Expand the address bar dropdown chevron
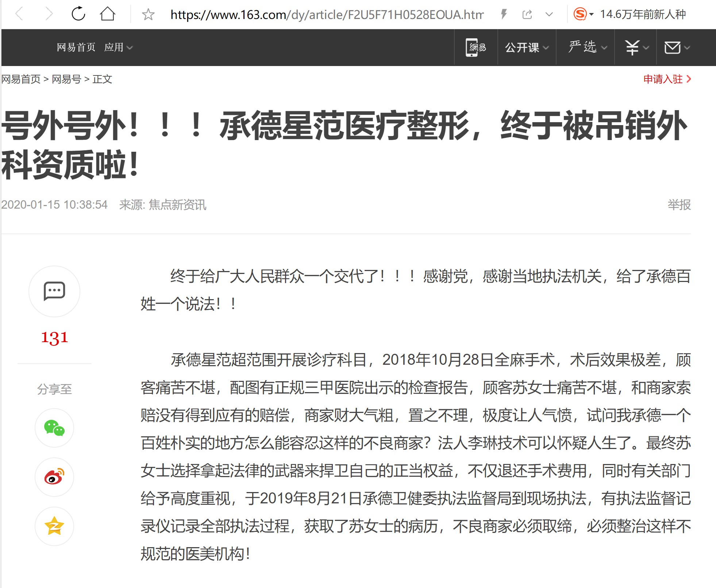The width and height of the screenshot is (716, 588). 549,15
